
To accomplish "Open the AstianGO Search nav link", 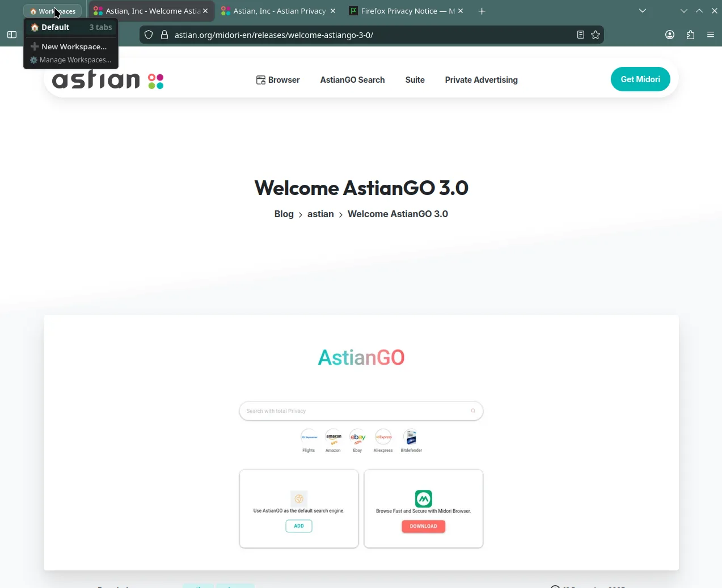I will coord(352,80).
